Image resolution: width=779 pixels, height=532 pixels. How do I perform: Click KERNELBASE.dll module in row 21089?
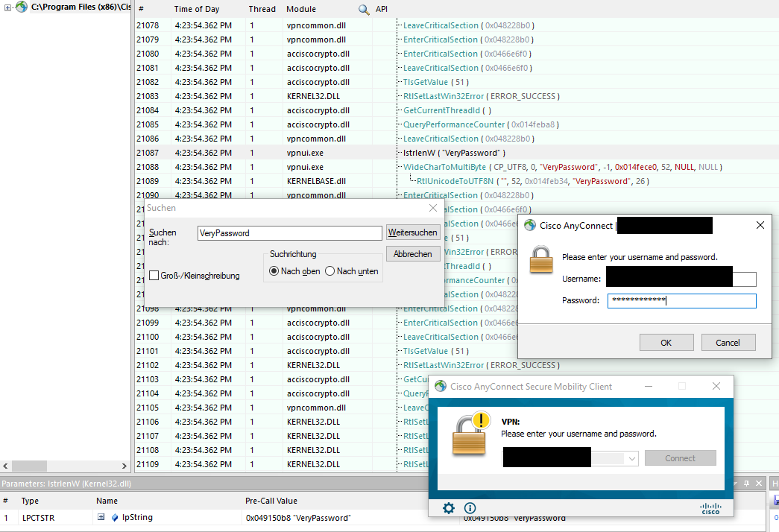(x=316, y=181)
